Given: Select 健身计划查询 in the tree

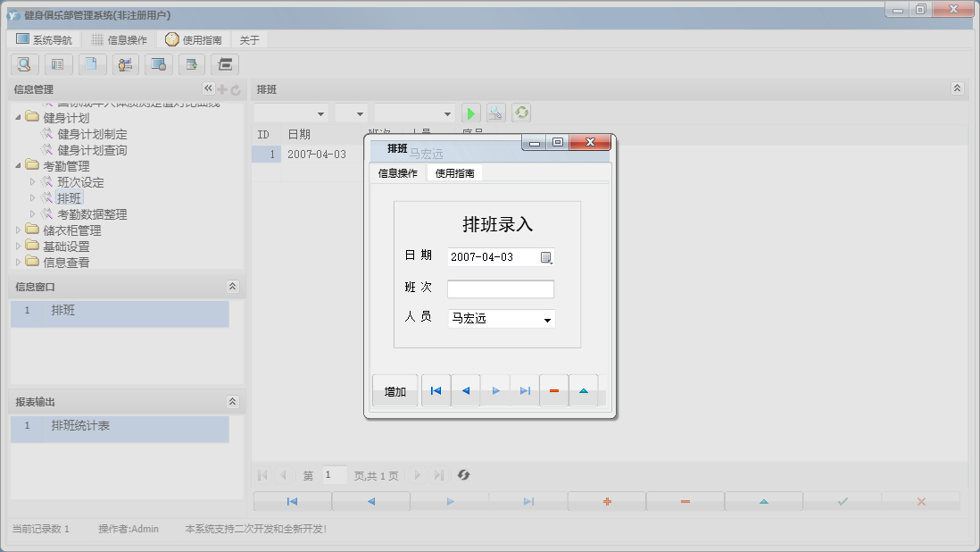Looking at the screenshot, I should (92, 150).
